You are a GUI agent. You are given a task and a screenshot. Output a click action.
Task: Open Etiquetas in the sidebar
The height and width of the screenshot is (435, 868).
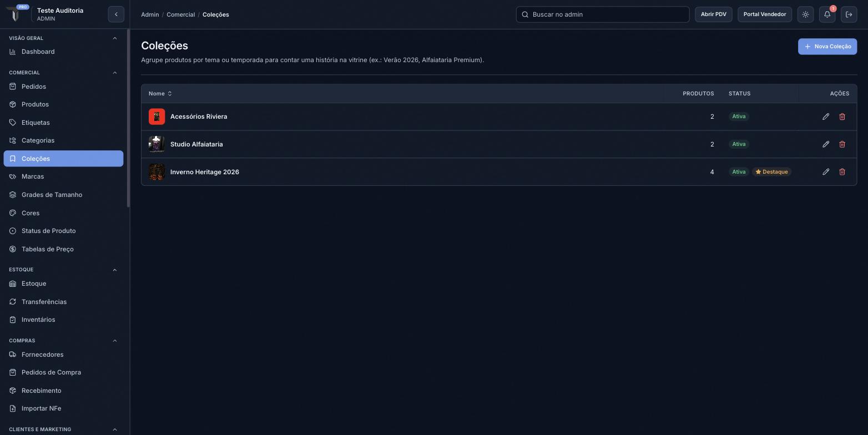tap(63, 123)
